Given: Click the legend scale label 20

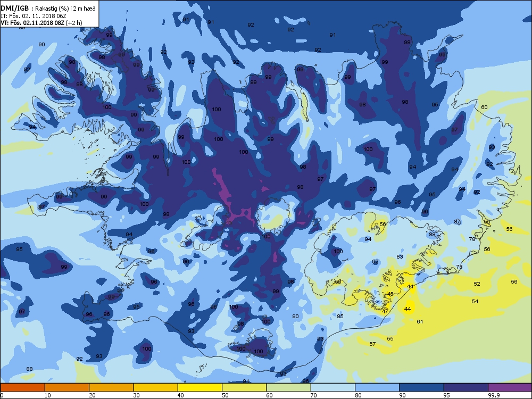Looking at the screenshot, I should [92, 395].
